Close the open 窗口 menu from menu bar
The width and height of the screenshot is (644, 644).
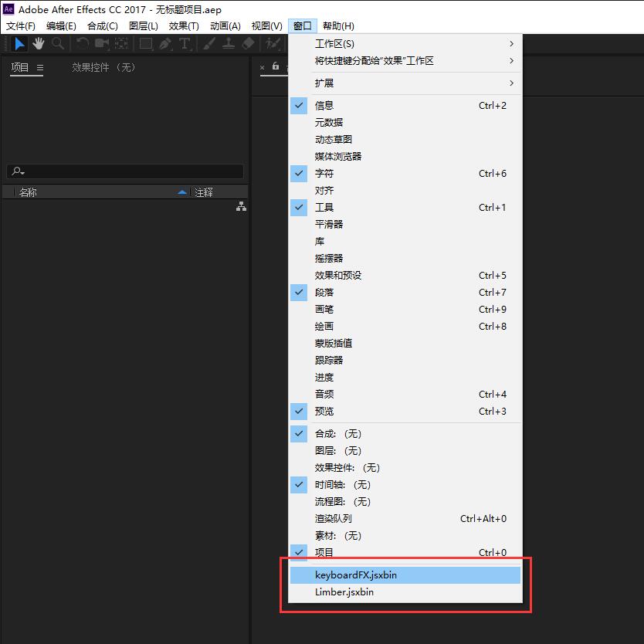point(303,26)
